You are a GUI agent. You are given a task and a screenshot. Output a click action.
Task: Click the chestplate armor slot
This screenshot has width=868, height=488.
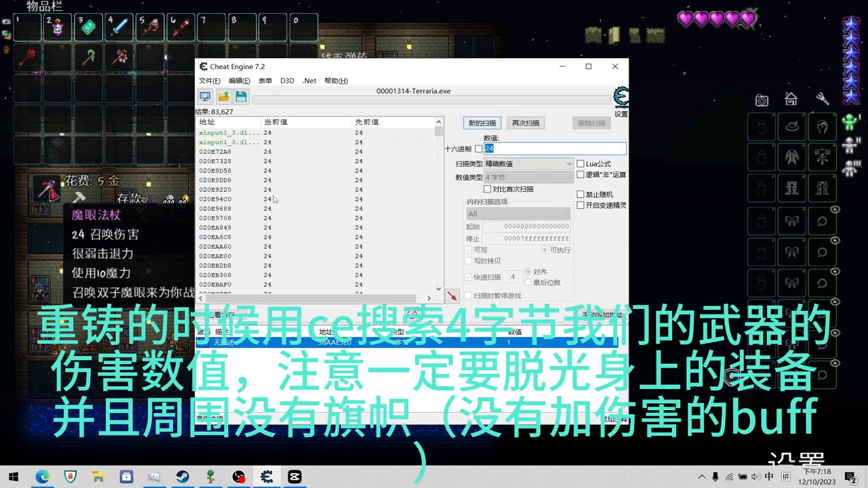pos(823,157)
